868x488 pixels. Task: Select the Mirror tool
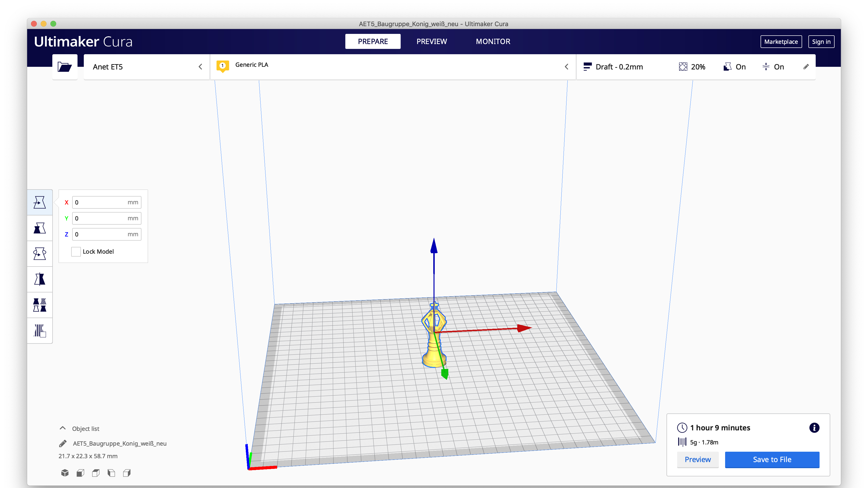click(x=39, y=279)
